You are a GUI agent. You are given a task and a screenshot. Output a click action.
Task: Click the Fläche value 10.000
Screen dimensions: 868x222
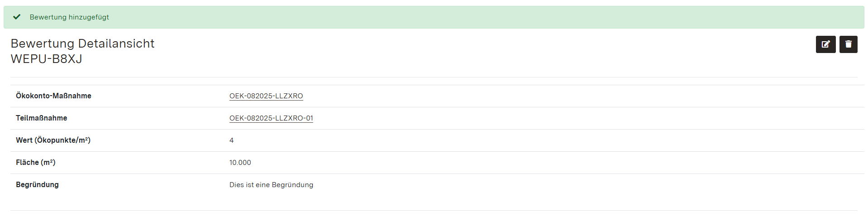coord(240,163)
